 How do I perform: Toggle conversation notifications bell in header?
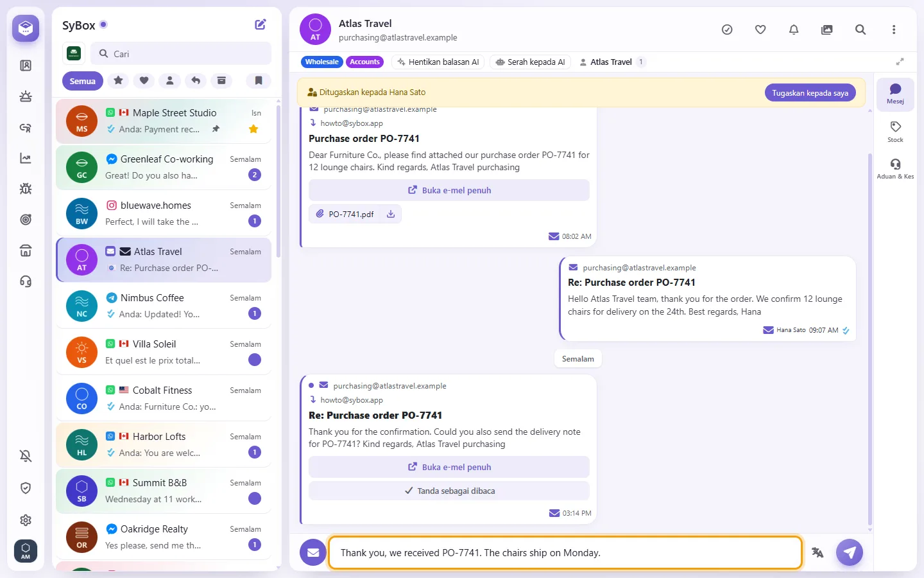(794, 30)
